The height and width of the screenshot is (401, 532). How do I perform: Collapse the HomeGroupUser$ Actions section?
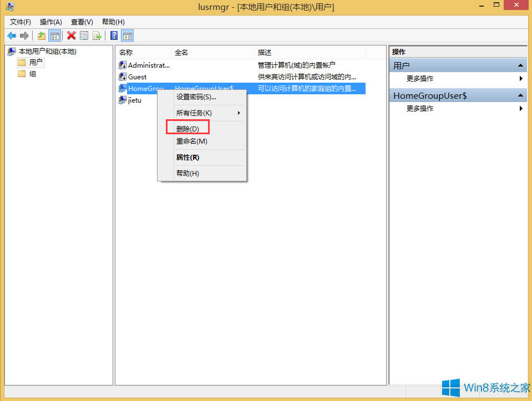520,95
